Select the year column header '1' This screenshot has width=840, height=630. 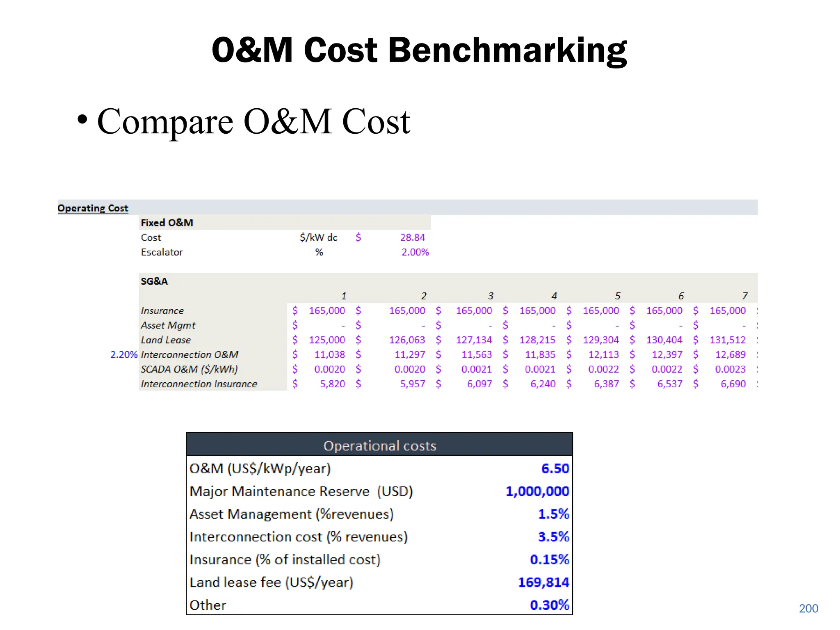(x=344, y=296)
